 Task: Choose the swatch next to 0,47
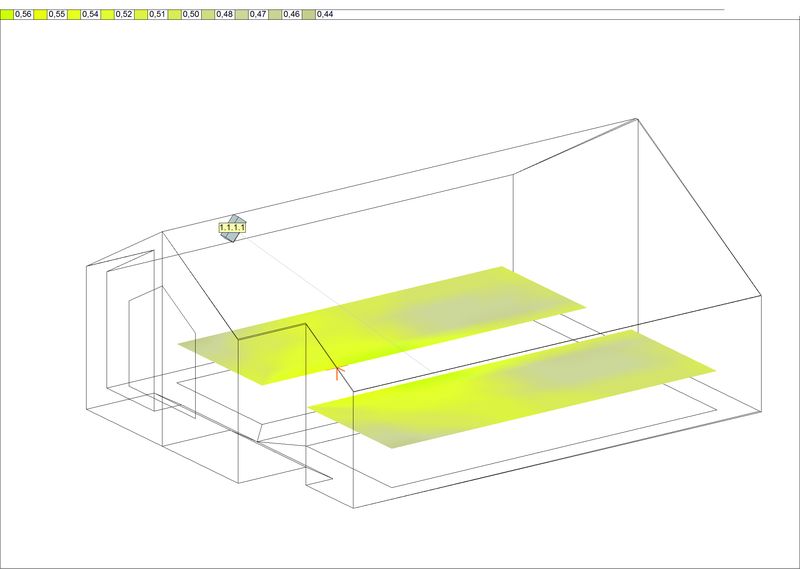[x=241, y=14]
